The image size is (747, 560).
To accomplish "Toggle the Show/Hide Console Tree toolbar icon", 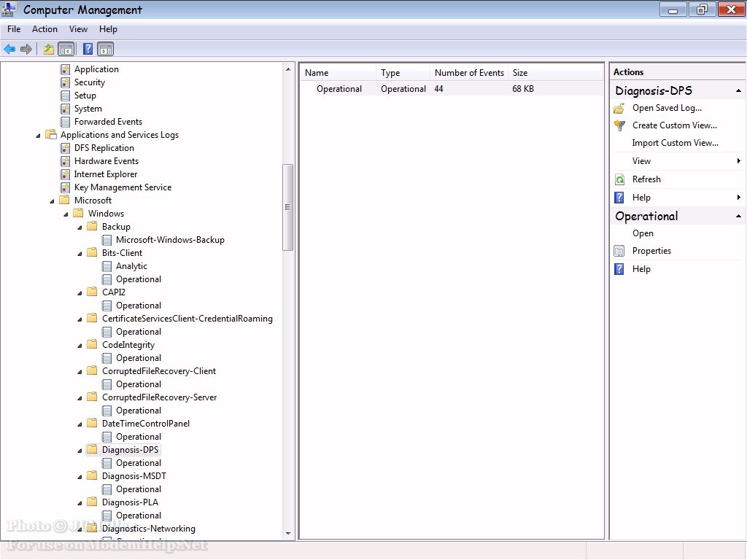I will pos(66,49).
